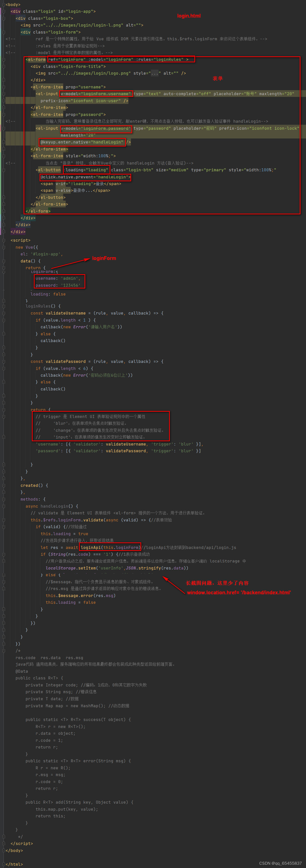Collapse the <script> opening tag block

click(x=3, y=240)
